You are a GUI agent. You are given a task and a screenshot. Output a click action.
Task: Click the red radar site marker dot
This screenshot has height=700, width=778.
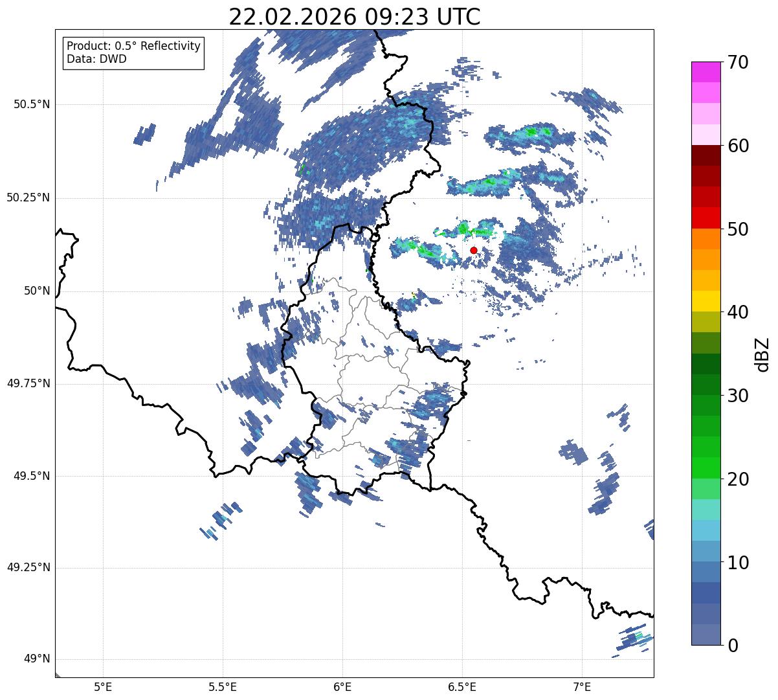(x=474, y=250)
